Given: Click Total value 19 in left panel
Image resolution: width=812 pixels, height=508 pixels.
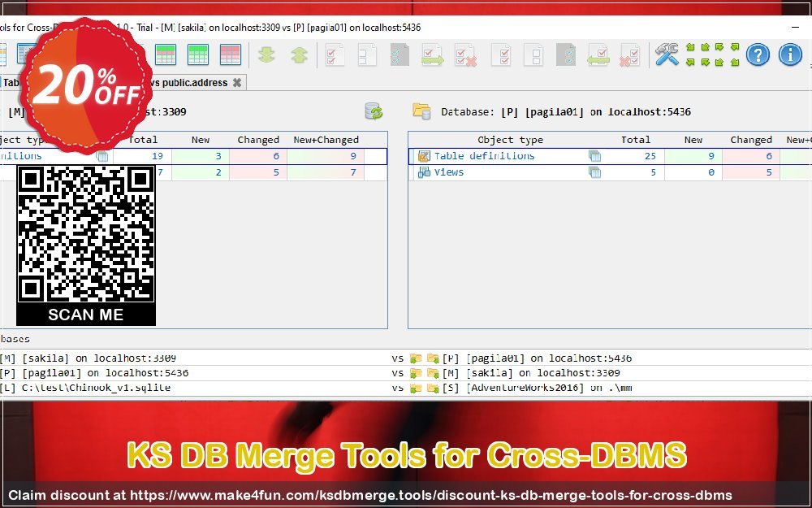Looking at the screenshot, I should click(x=158, y=156).
